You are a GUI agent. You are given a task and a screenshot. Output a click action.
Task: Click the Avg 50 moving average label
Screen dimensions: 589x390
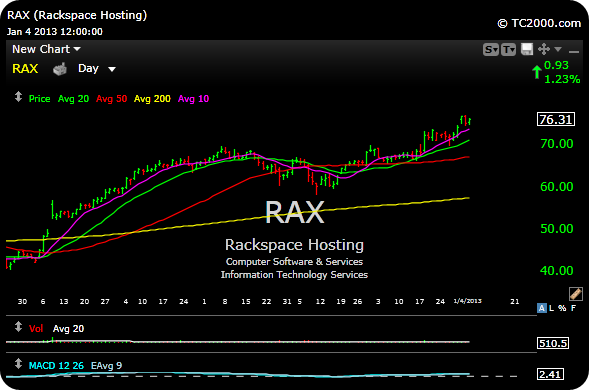(x=112, y=99)
